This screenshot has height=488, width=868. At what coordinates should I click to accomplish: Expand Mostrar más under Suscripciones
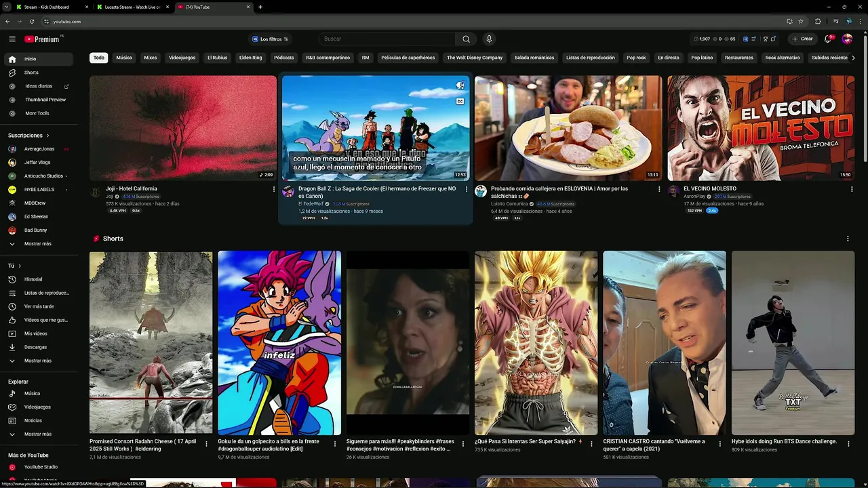pyautogui.click(x=38, y=243)
